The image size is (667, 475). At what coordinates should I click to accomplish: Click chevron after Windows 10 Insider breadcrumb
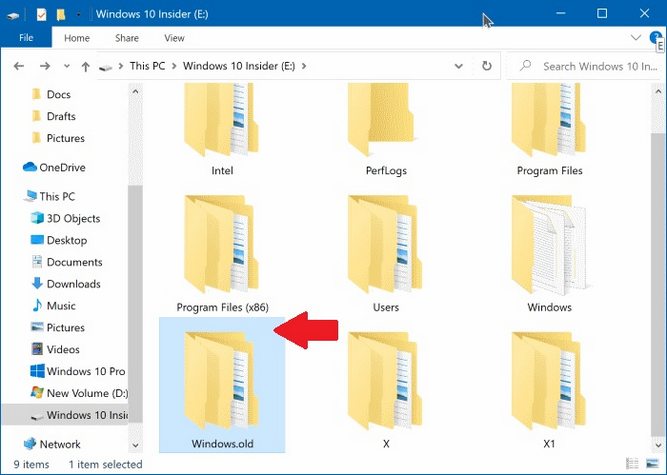(304, 66)
